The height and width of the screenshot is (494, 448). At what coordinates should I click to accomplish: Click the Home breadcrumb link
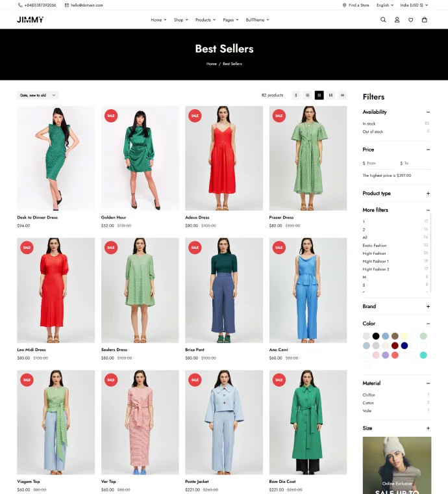click(x=212, y=64)
